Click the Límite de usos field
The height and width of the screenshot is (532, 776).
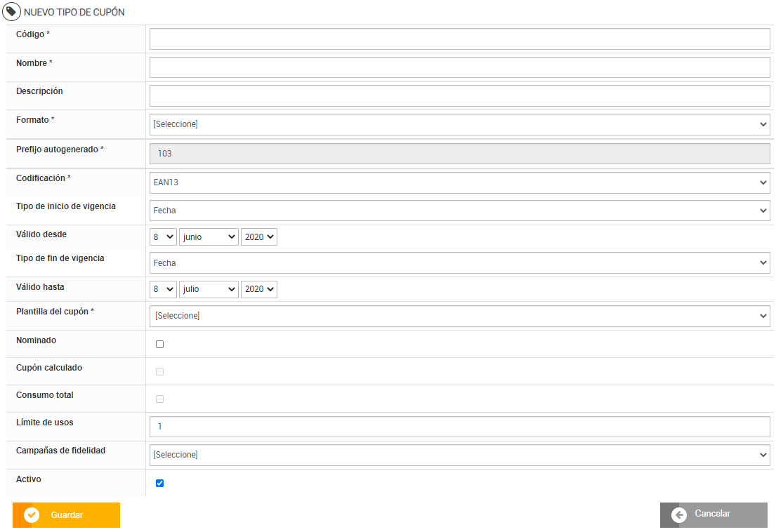459,427
